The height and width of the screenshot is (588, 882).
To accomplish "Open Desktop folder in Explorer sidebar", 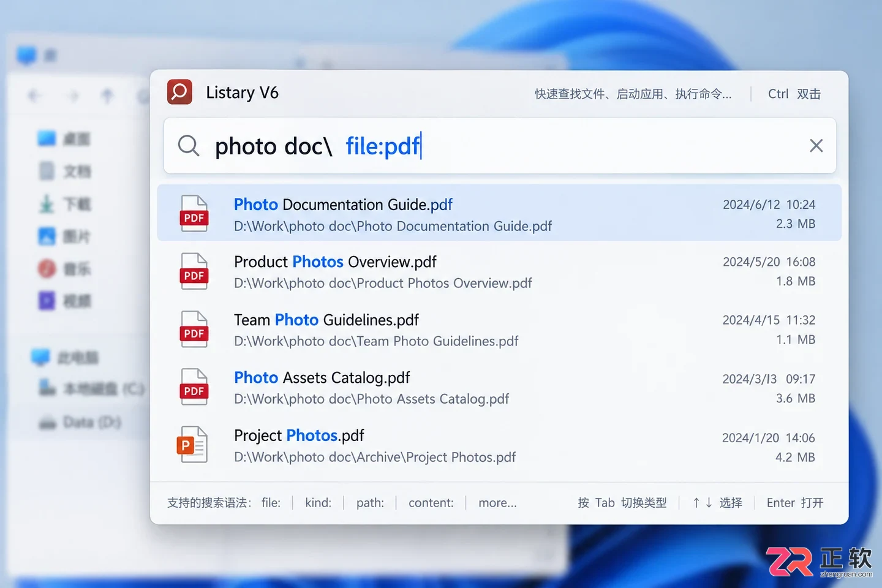I will (64, 139).
